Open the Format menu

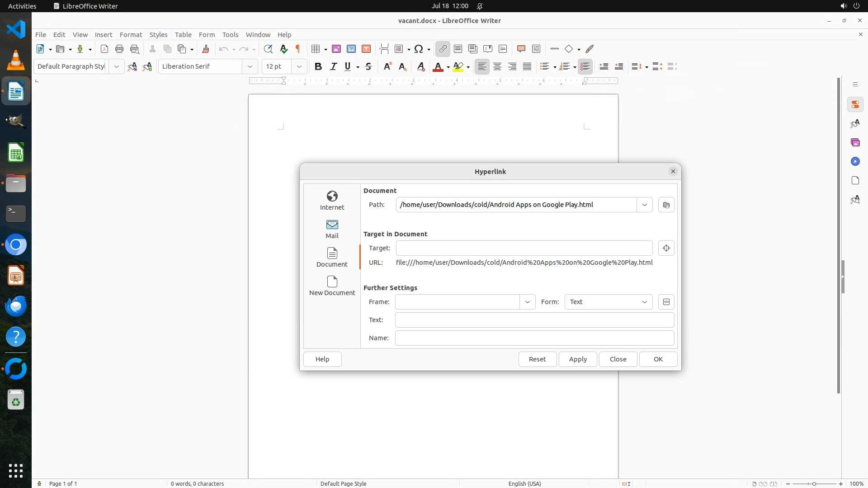tap(131, 34)
